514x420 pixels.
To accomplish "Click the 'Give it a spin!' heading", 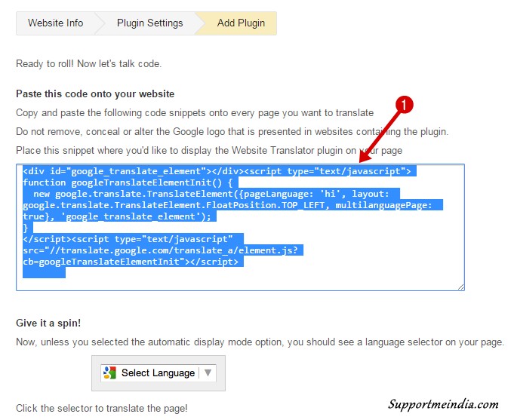I will coord(48,323).
